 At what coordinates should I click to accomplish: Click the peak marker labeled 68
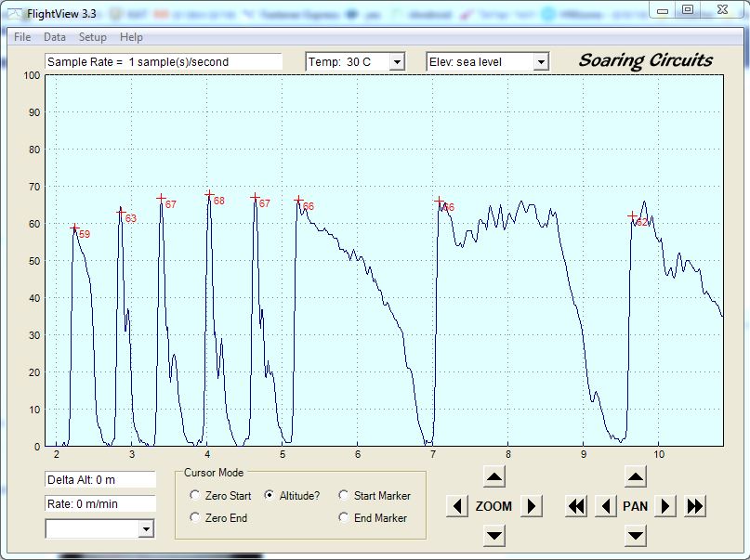[x=209, y=194]
